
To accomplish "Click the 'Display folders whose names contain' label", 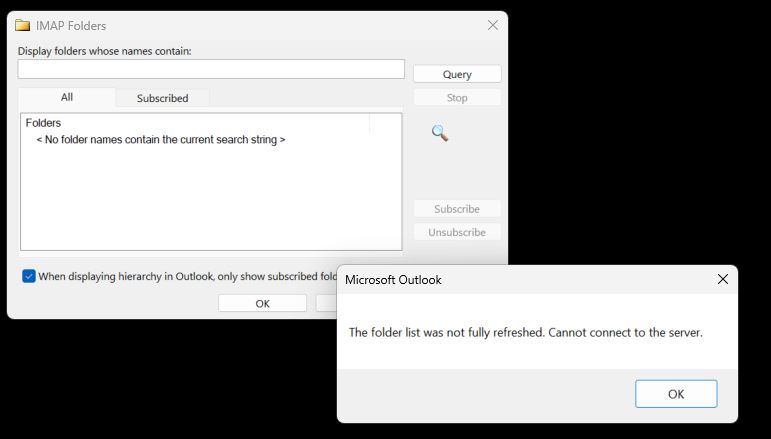I will click(x=105, y=51).
